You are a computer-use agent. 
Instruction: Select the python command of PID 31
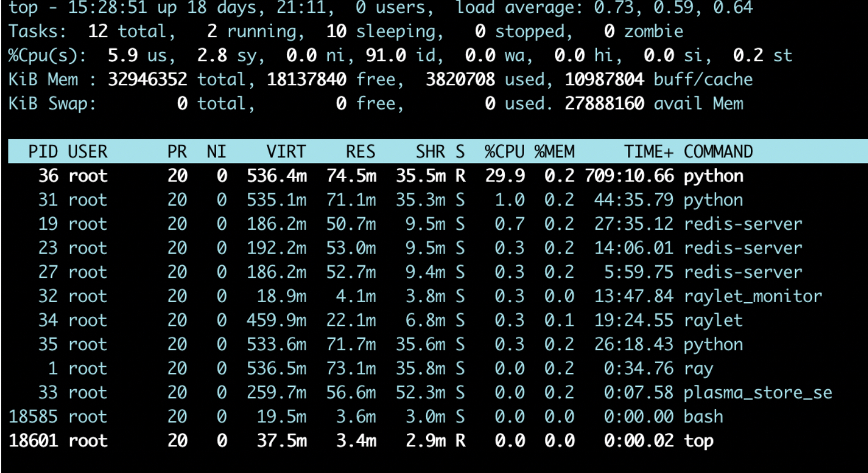[714, 200]
